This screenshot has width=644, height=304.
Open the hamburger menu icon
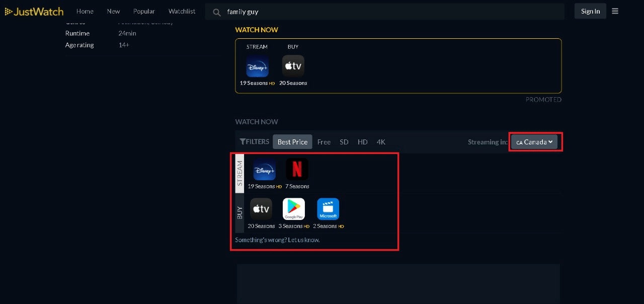(x=615, y=11)
